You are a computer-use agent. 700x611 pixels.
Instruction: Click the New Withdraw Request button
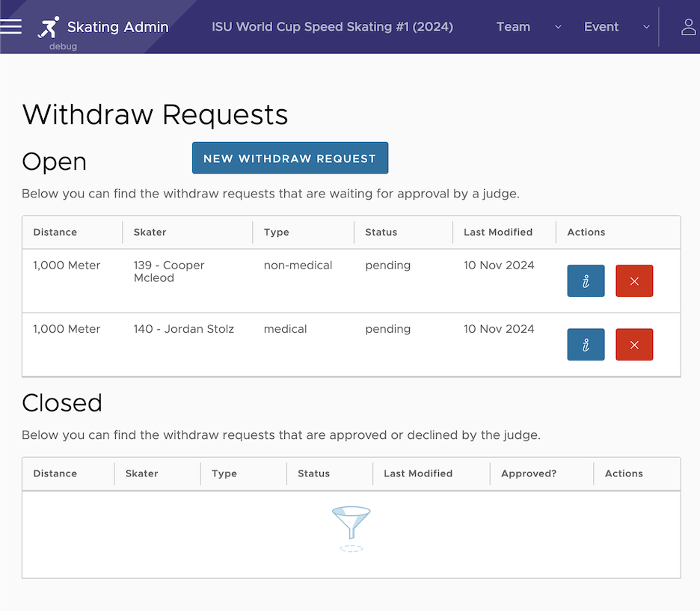(289, 158)
